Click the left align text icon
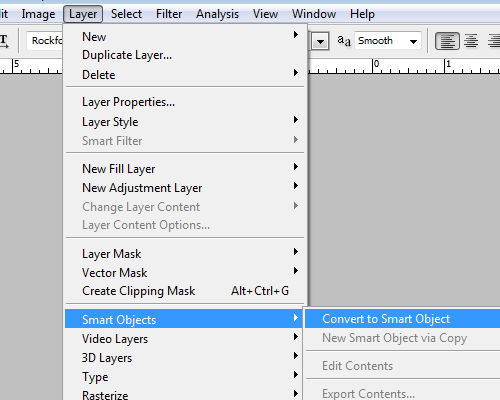This screenshot has width=500, height=400. coord(447,41)
